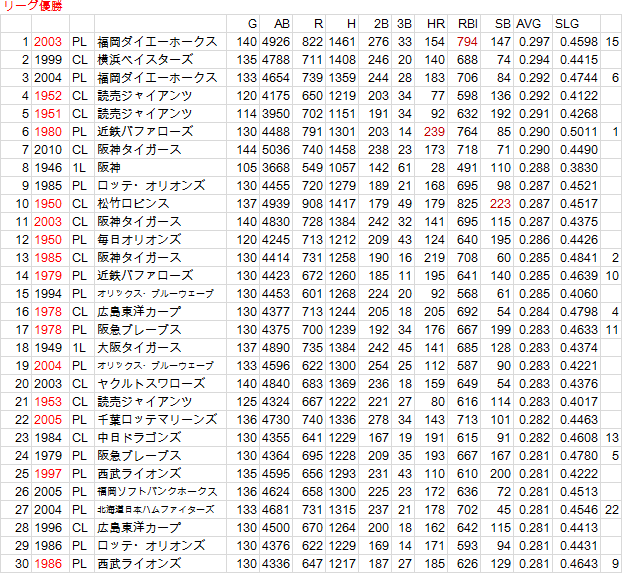This screenshot has height=573, width=622.
Task: Click SLG value 0.5011
Action: click(579, 132)
